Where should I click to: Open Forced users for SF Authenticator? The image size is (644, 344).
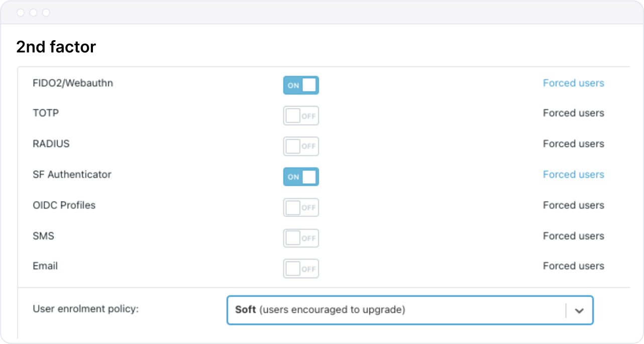coord(573,175)
